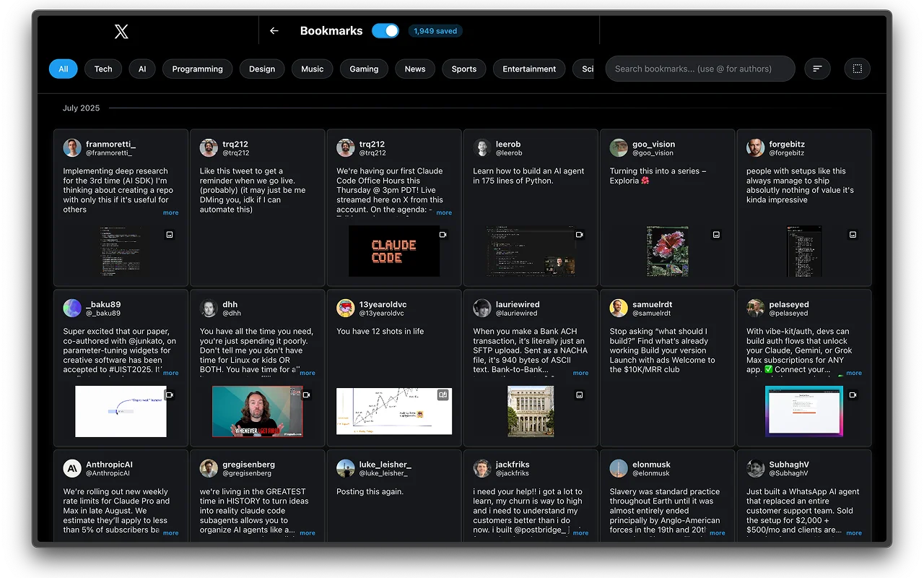Expand 'more' on trq212 Claude Code post
This screenshot has width=924, height=578.
[x=444, y=212]
